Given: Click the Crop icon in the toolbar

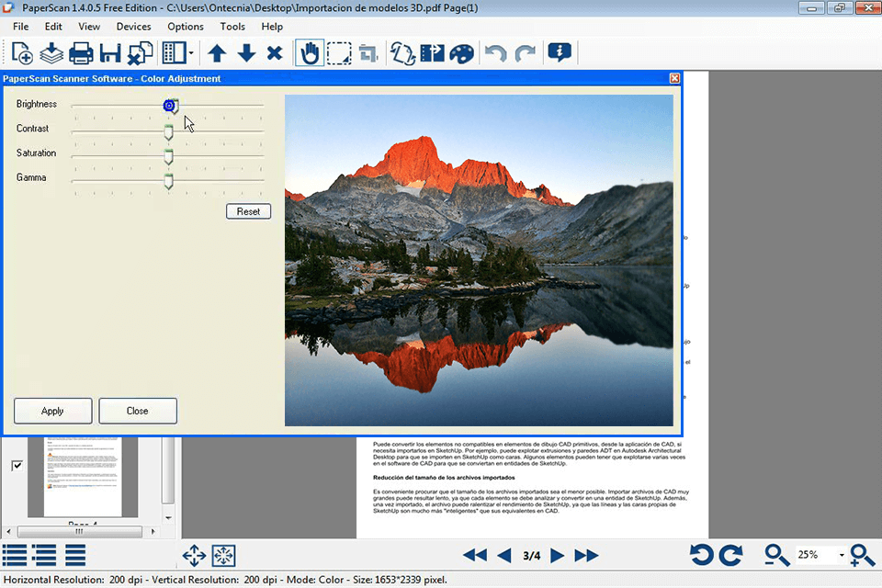Looking at the screenshot, I should point(368,52).
